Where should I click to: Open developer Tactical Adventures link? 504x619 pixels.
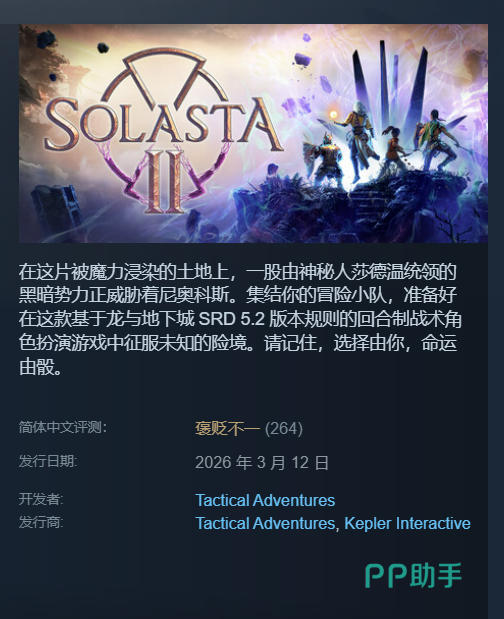[265, 500]
